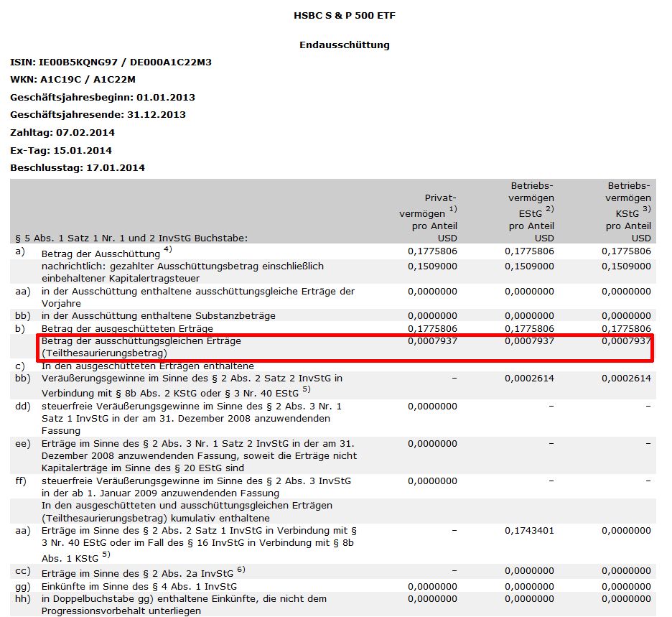Select the dd) label 'steuerfreie Veräußerungsgewinne ... § 2 Abs. 3 Nr. 1'

click(x=192, y=419)
